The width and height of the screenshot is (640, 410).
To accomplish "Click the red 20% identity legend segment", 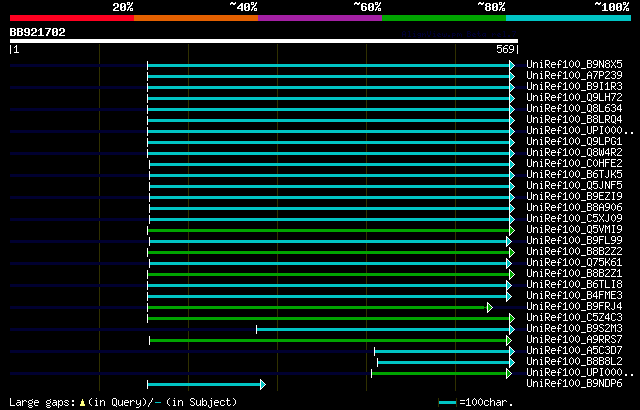I will click(x=72, y=18).
